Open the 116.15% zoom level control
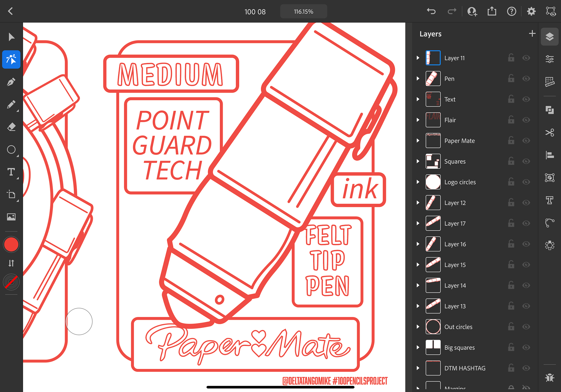Viewport: 561px width, 392px height. (304, 11)
